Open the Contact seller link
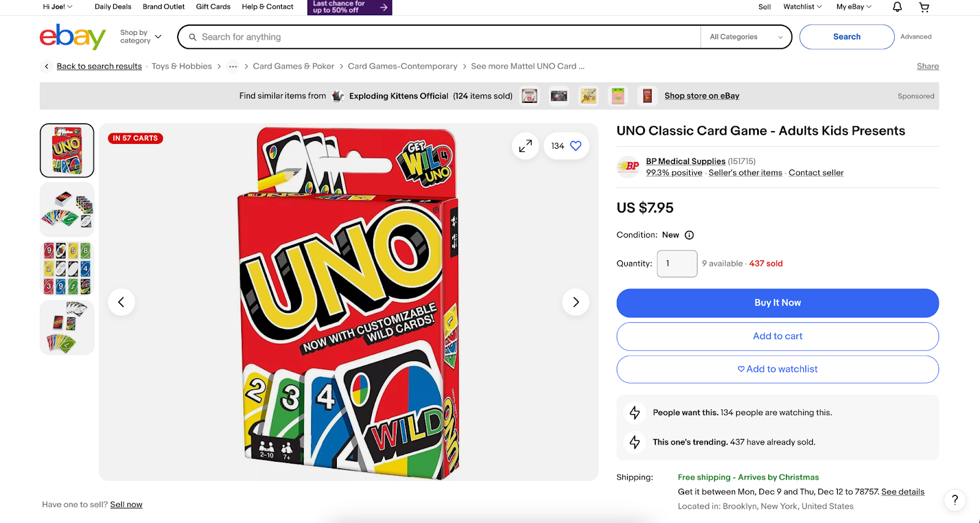Viewport: 980px width, 523px height. 815,173
